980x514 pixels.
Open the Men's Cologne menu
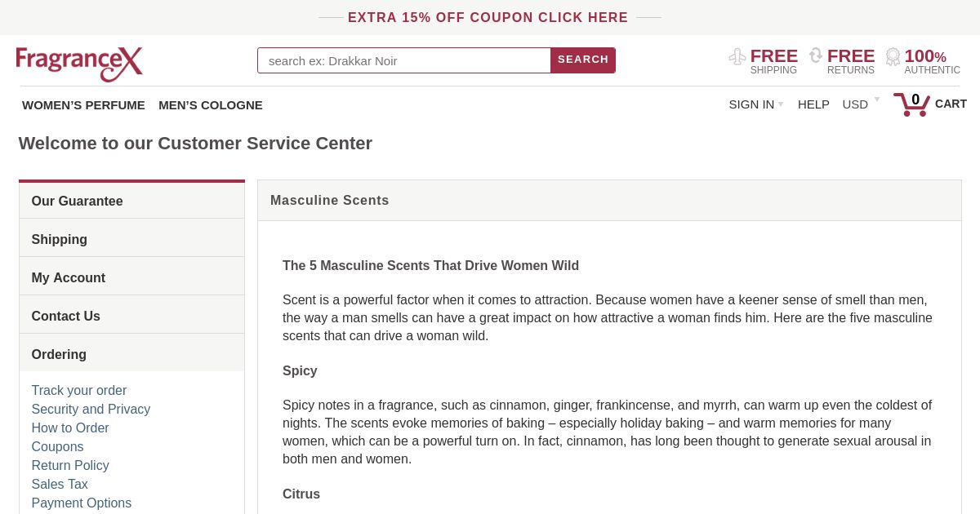pyautogui.click(x=211, y=105)
